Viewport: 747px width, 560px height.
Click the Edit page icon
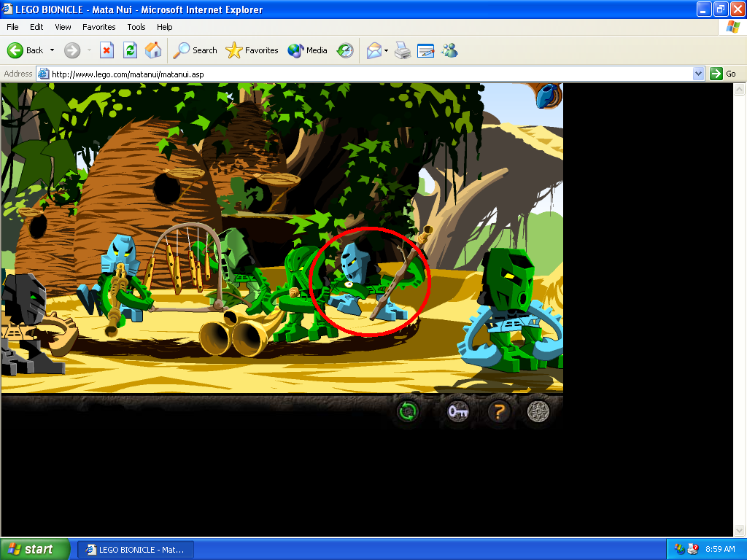click(425, 50)
